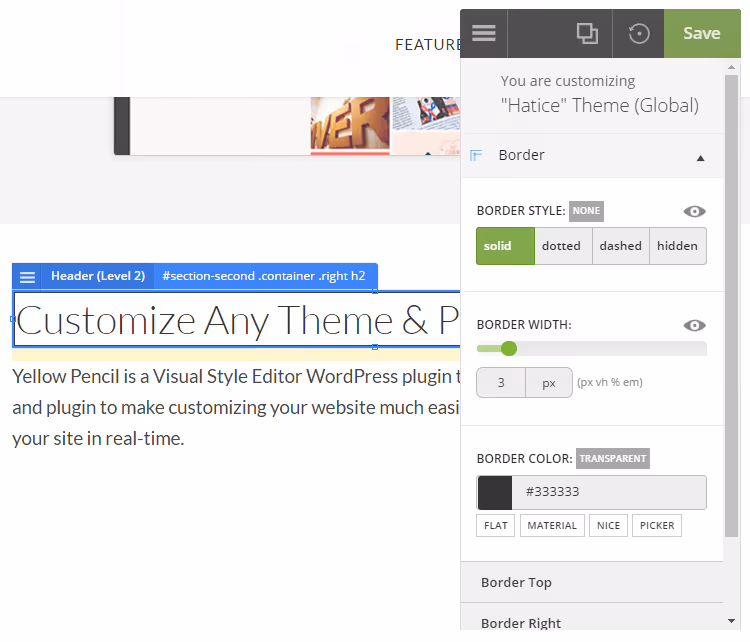Viewport: 750px width, 642px height.
Task: Click the Yellow Pencil description paragraph
Action: click(x=236, y=408)
